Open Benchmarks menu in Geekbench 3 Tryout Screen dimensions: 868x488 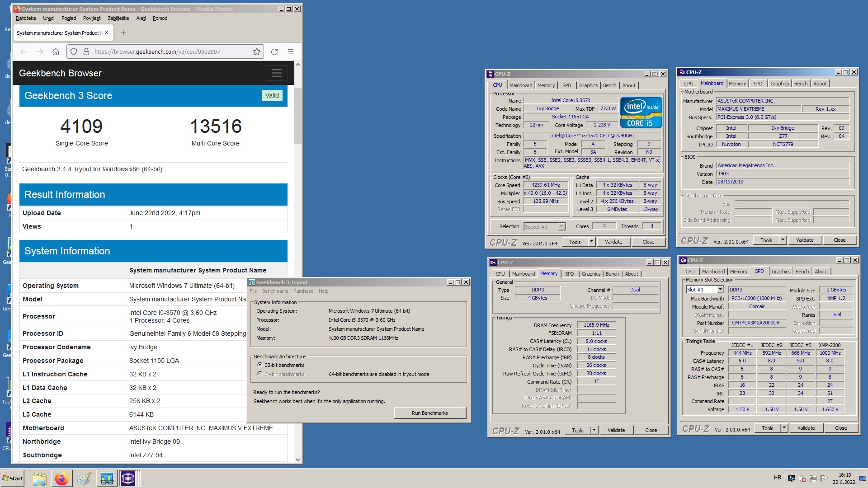tap(275, 291)
